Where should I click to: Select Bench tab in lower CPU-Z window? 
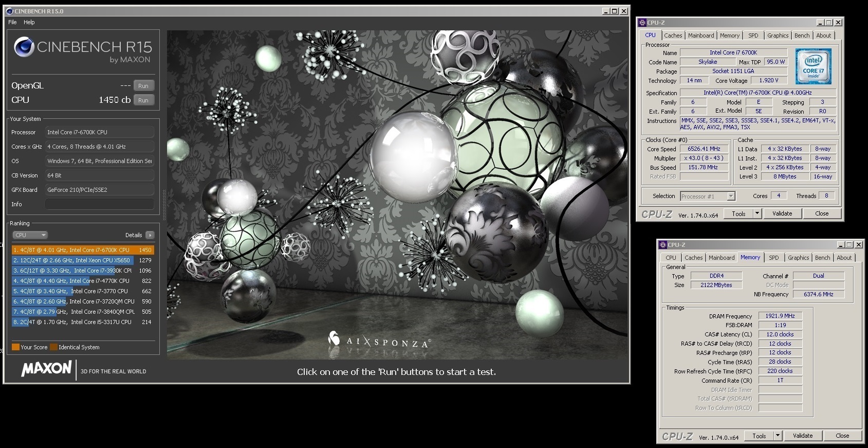(822, 258)
